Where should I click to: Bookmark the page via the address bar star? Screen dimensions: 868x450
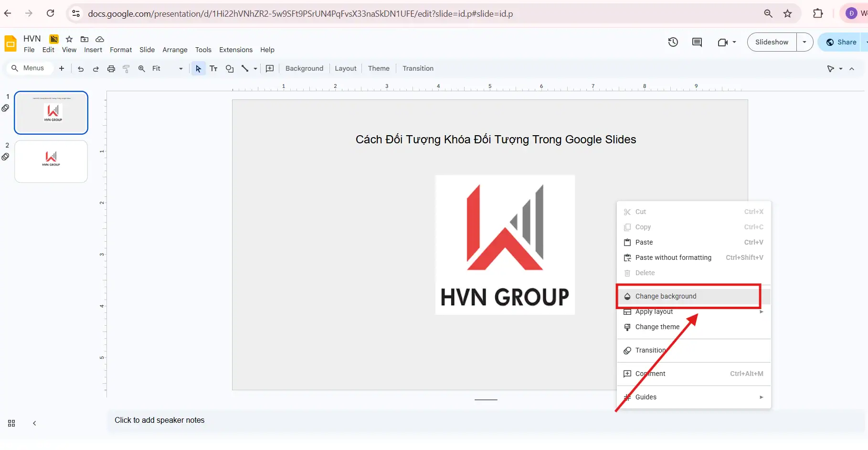pyautogui.click(x=787, y=13)
